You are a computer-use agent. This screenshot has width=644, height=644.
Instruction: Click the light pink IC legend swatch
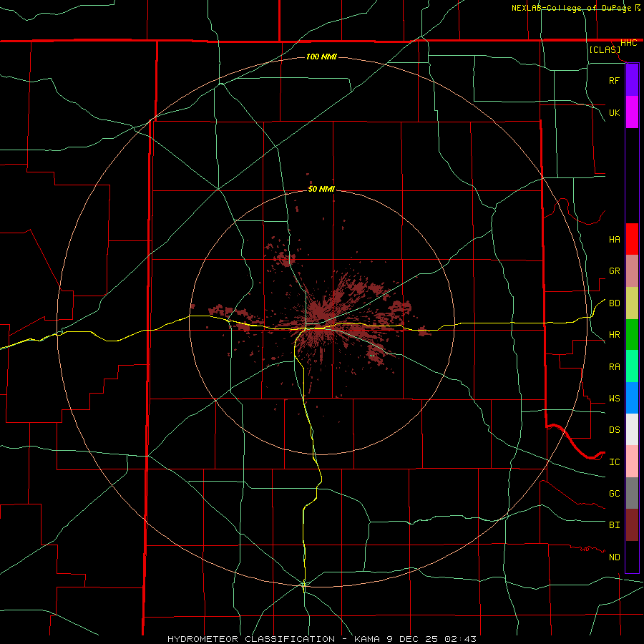click(632, 462)
